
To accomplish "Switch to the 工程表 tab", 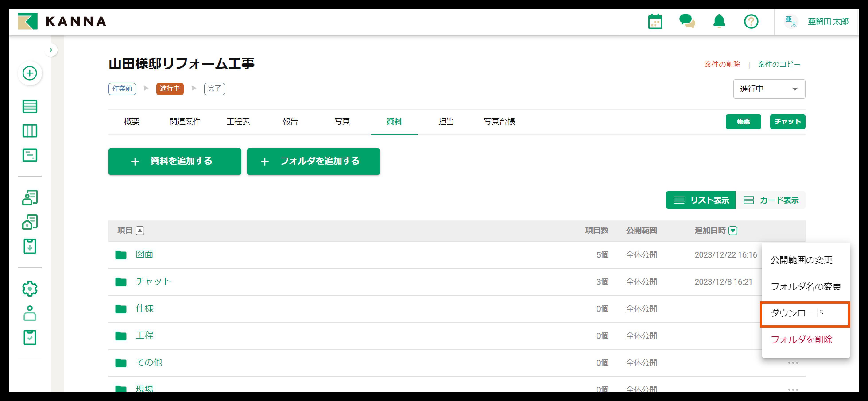I will pyautogui.click(x=238, y=121).
